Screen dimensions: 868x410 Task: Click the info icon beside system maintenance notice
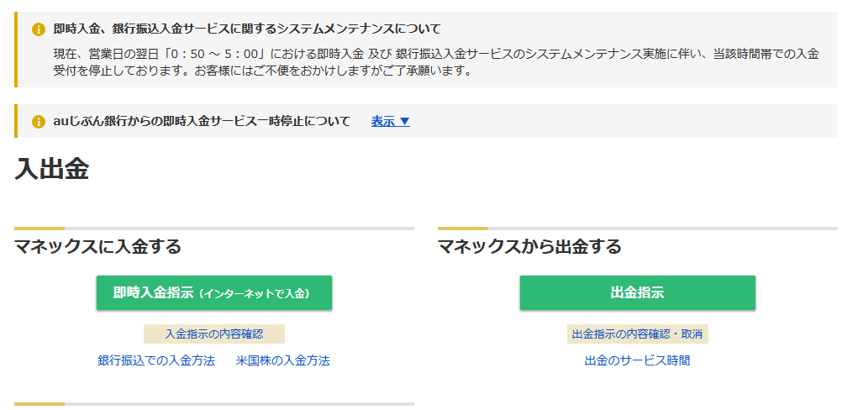[x=38, y=29]
